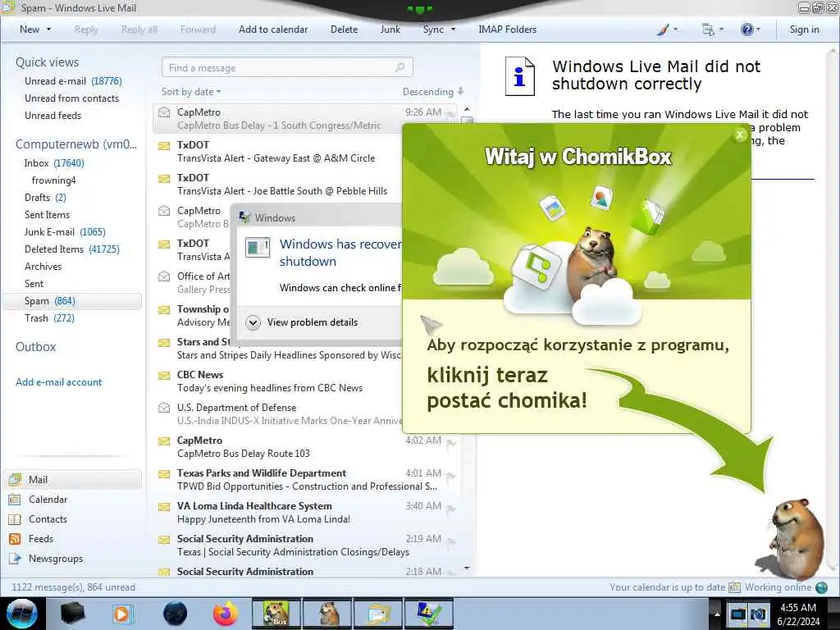The image size is (840, 630).
Task: Switch to Mail view in the navigation pane
Action: pos(73,479)
